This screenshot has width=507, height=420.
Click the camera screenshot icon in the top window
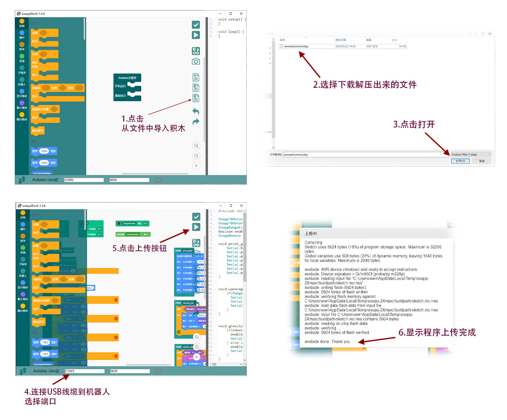tap(196, 62)
